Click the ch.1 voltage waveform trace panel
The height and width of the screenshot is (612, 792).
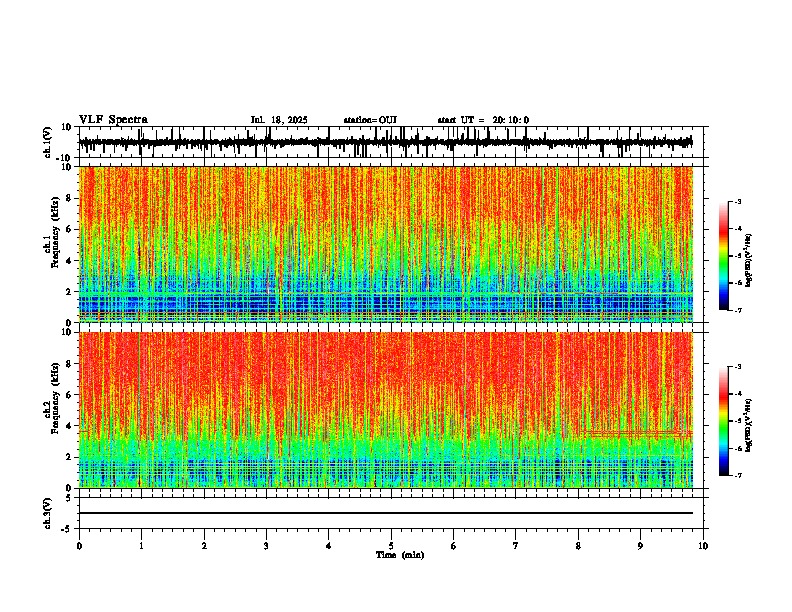tap(391, 142)
